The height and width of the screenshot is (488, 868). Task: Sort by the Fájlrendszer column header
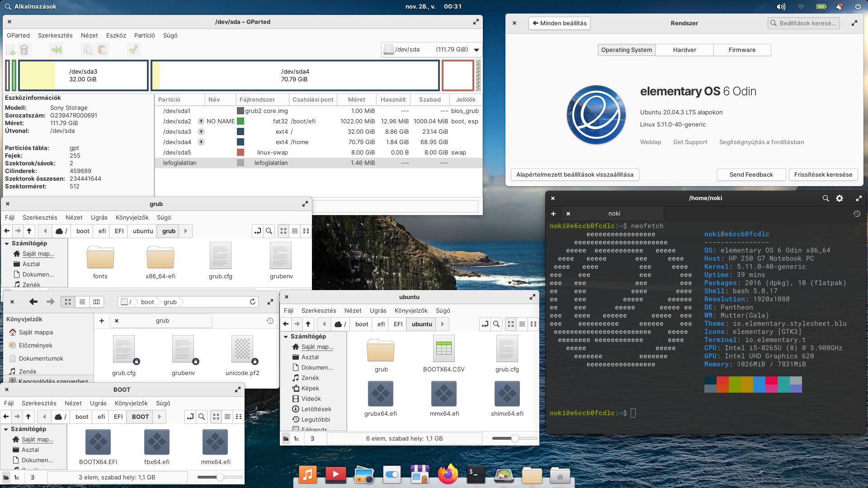click(262, 99)
